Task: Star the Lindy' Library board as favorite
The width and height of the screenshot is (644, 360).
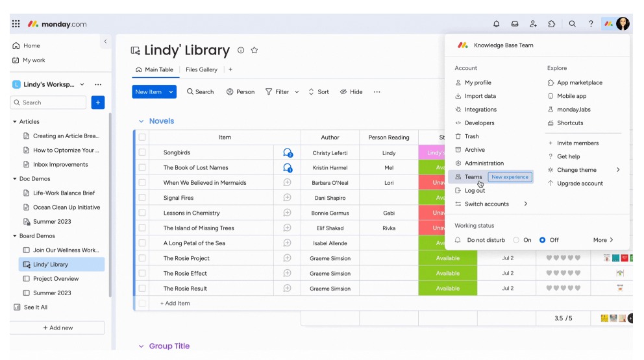Action: (254, 51)
